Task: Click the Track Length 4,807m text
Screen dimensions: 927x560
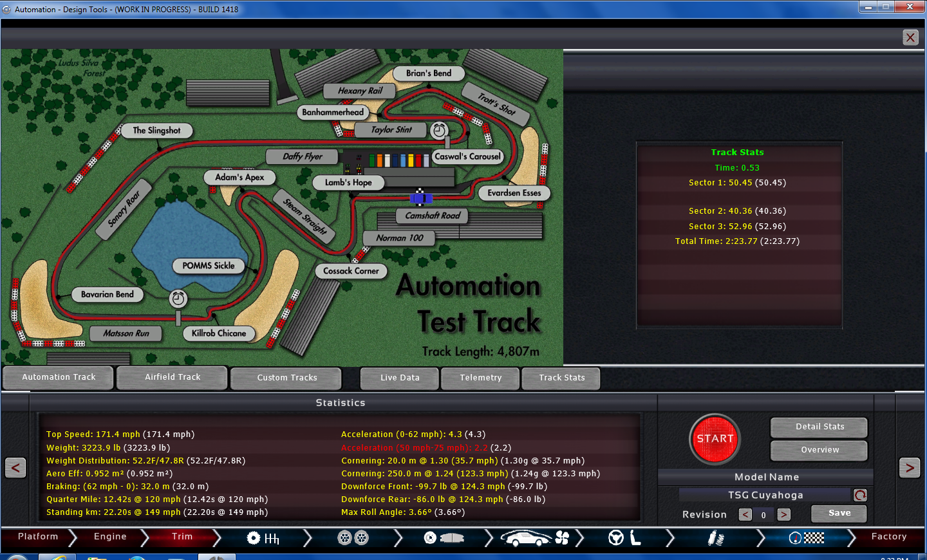Action: click(x=481, y=351)
